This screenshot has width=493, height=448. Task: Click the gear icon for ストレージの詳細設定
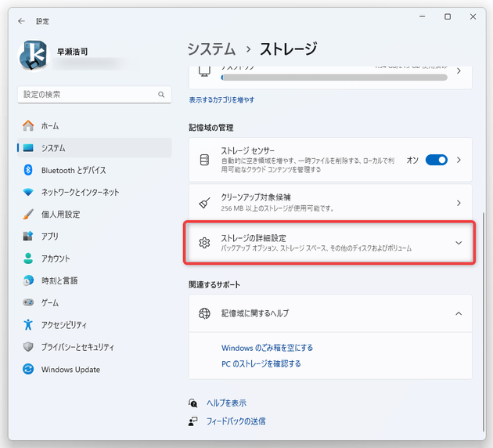(205, 243)
